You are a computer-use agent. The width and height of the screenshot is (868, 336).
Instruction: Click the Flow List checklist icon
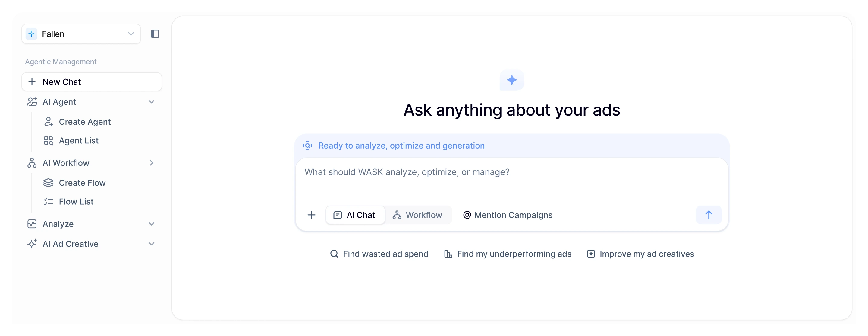(x=49, y=202)
